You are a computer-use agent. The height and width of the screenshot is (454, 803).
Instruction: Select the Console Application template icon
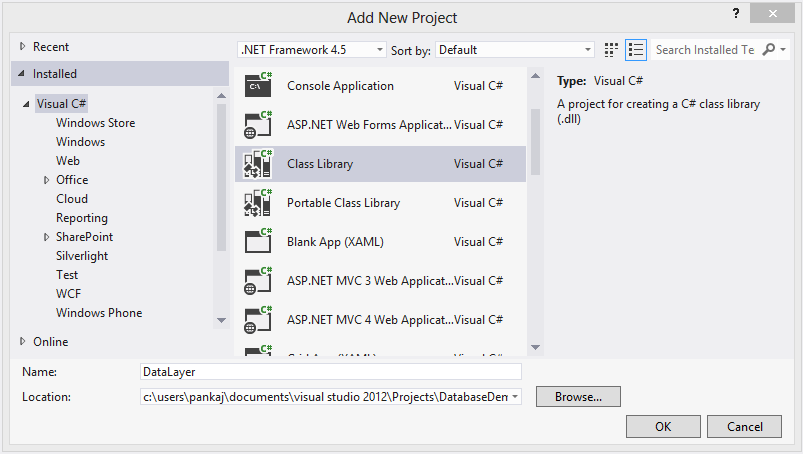[x=258, y=85]
